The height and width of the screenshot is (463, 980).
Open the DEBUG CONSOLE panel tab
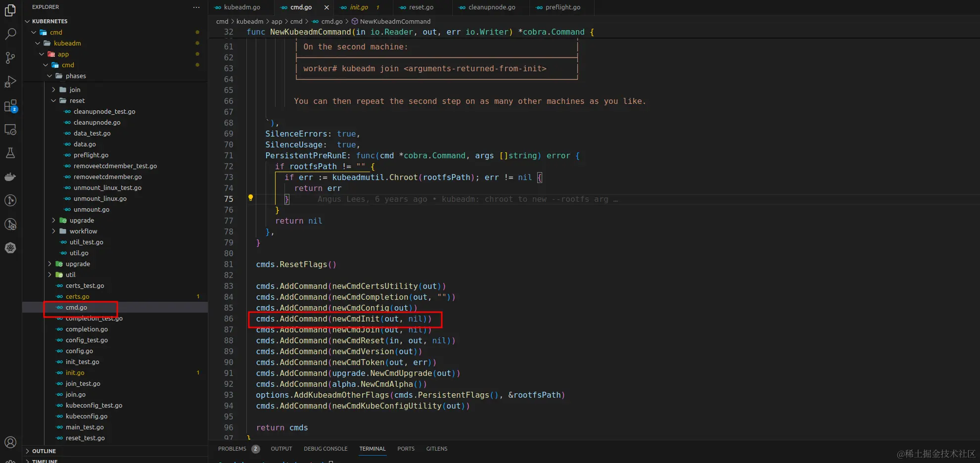tap(326, 449)
